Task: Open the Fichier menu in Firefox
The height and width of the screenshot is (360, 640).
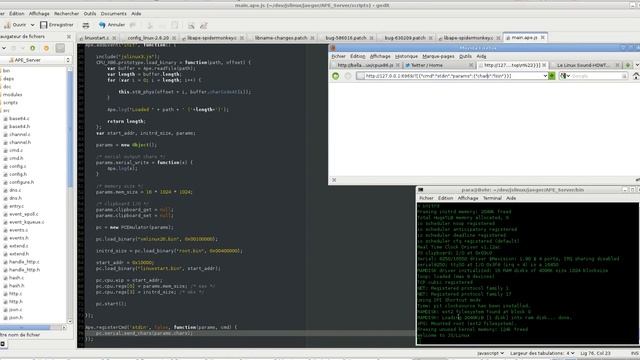Action: pos(338,56)
